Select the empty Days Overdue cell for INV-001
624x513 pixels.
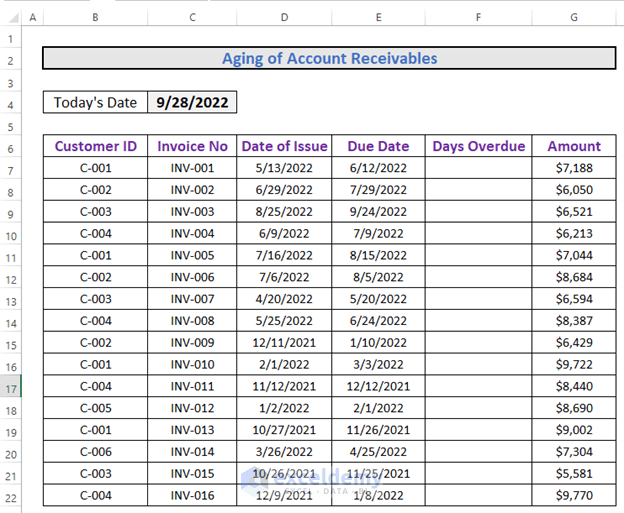click(478, 168)
